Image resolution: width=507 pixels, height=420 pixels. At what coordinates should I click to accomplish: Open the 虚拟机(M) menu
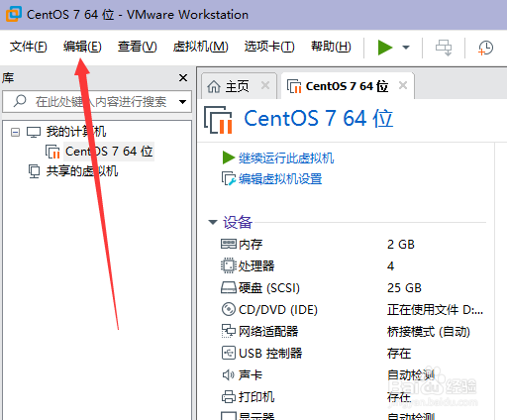tap(200, 47)
